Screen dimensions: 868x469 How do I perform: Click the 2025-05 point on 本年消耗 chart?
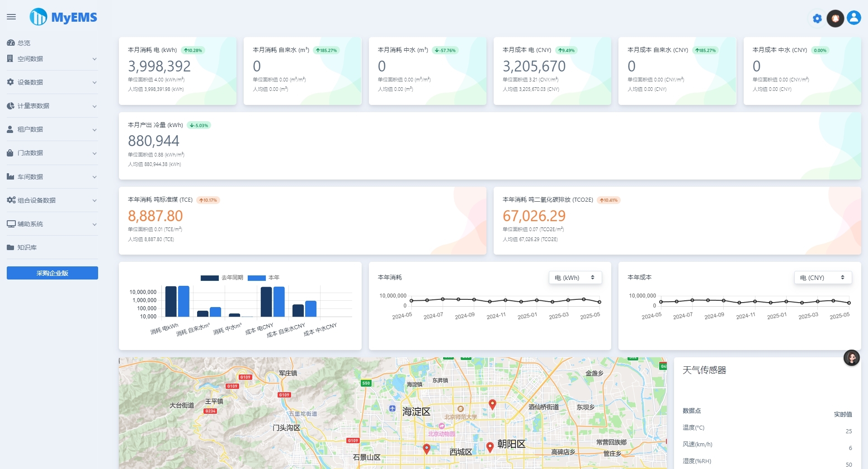599,302
